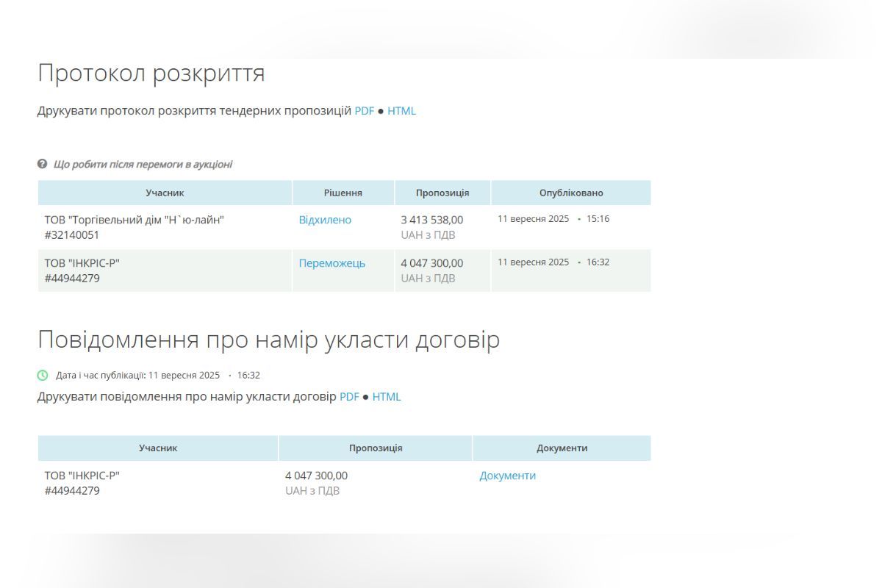
Task: Open HTML version of протокол розкриття
Action: [x=401, y=111]
